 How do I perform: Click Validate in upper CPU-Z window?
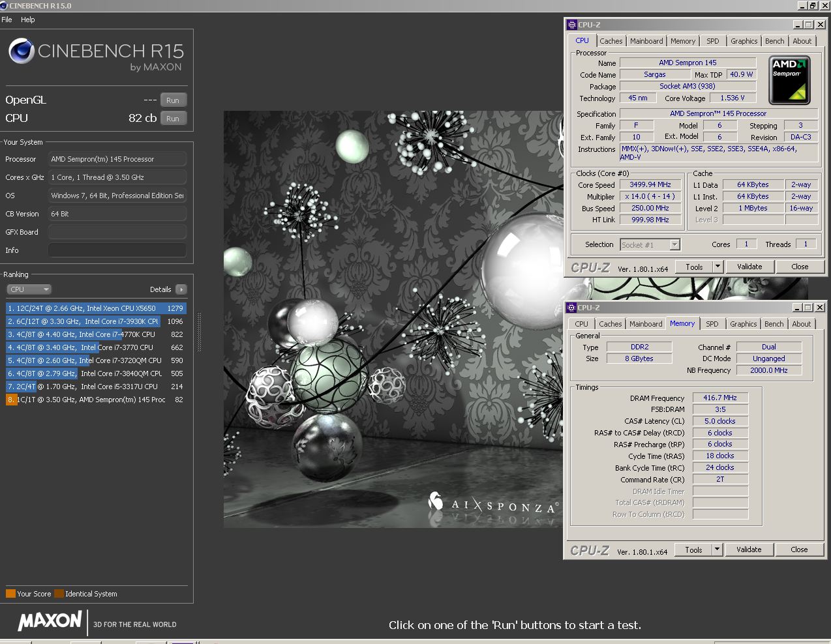(x=749, y=267)
